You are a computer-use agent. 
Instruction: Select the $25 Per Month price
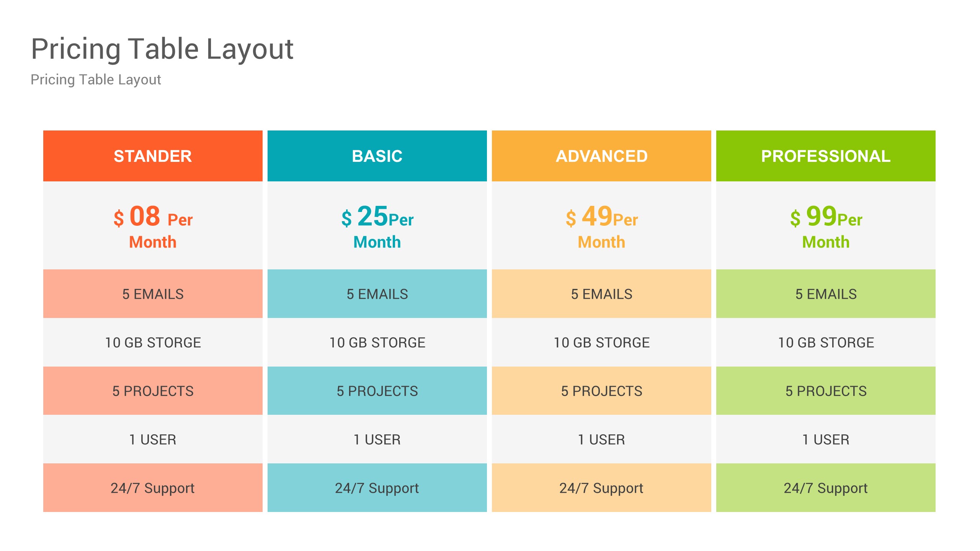[377, 227]
